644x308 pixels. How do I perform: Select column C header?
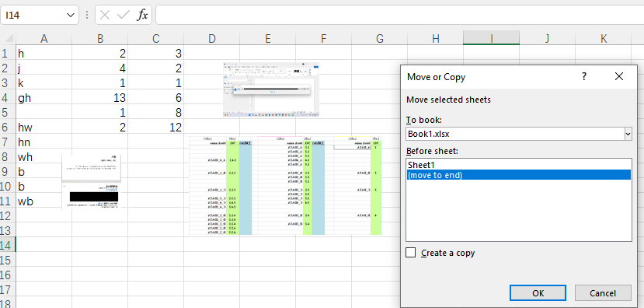pyautogui.click(x=155, y=39)
